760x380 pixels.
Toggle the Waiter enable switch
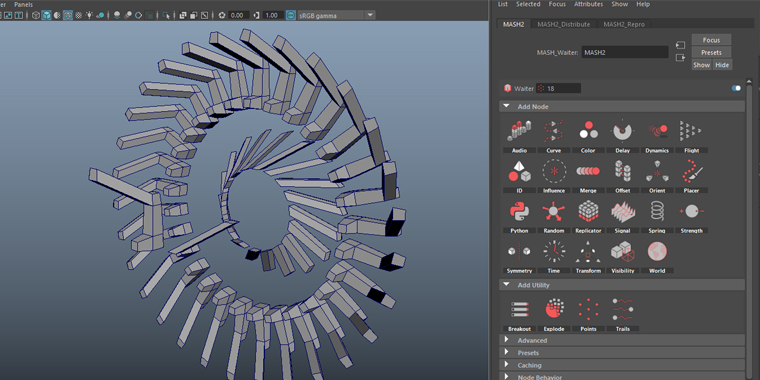(x=736, y=88)
